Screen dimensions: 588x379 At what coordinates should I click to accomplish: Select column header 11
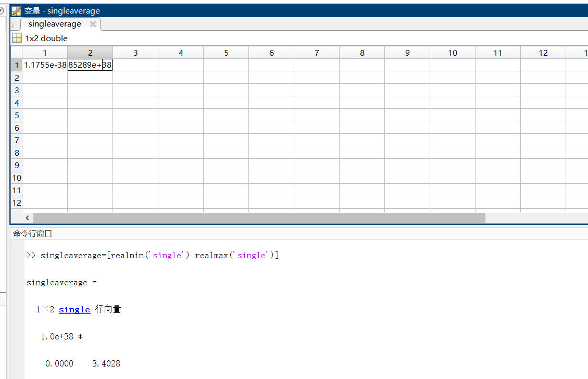[498, 53]
